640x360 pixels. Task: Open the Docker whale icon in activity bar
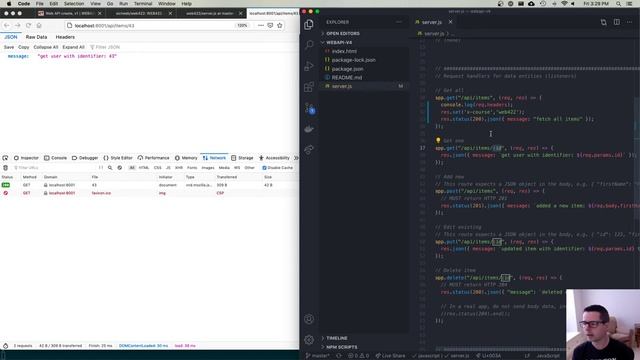pyautogui.click(x=309, y=129)
